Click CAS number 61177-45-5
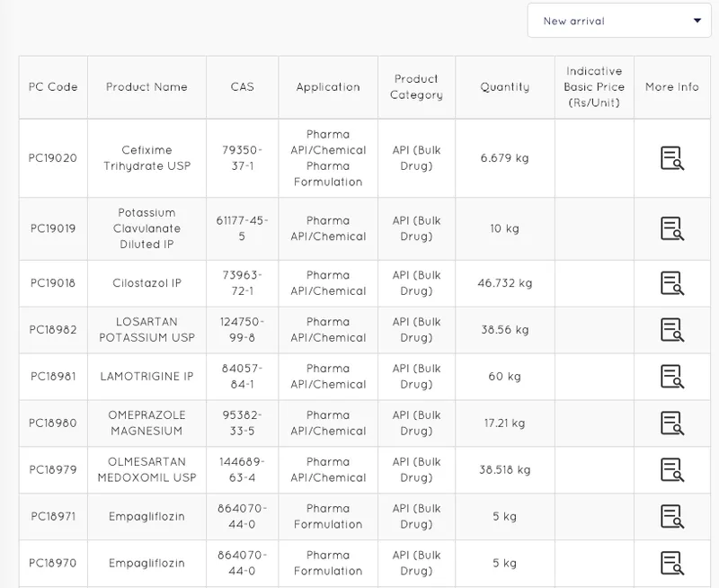Viewport: 719px width, 588px height. pos(242,228)
